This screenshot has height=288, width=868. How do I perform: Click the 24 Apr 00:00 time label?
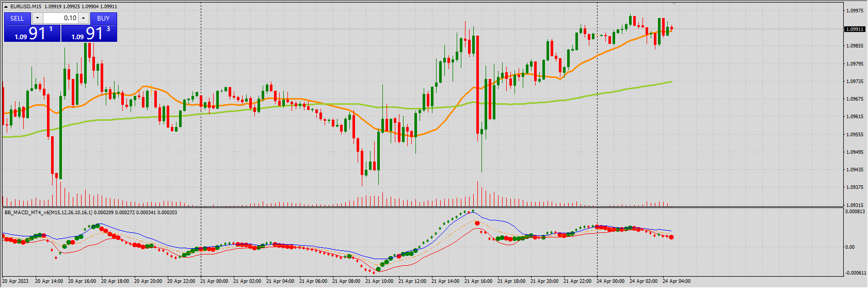[x=610, y=281]
